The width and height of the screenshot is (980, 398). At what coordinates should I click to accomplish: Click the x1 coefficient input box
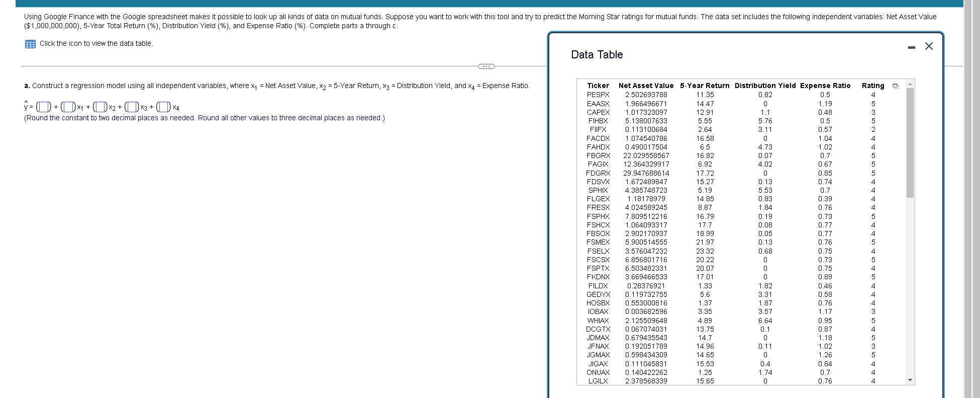pos(68,107)
